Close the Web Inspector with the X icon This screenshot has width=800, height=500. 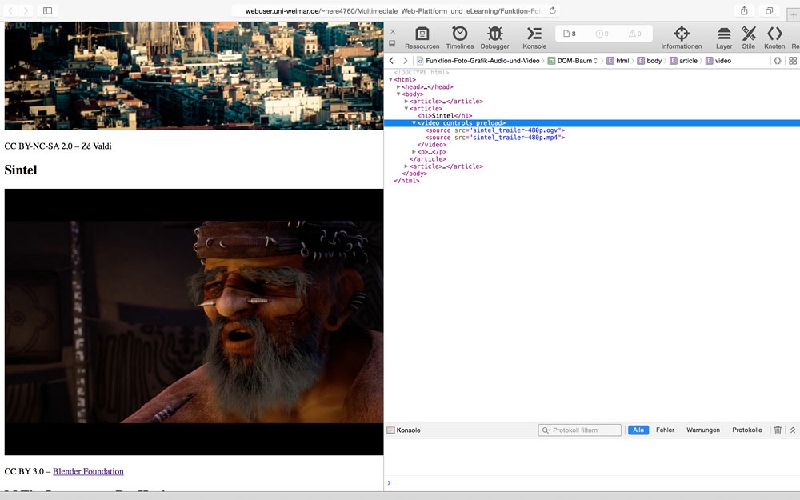coord(392,32)
